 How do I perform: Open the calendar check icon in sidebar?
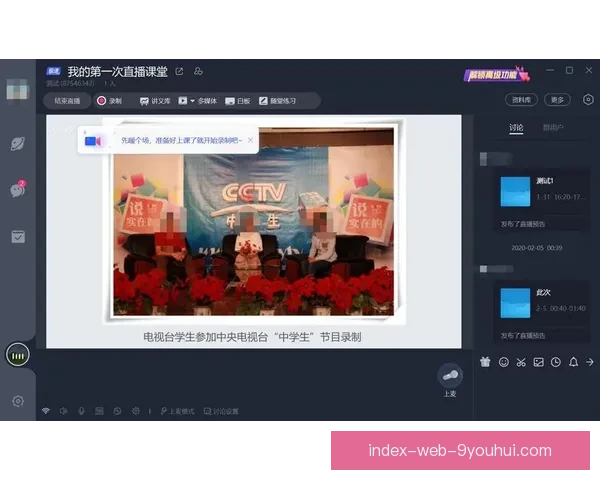click(18, 237)
